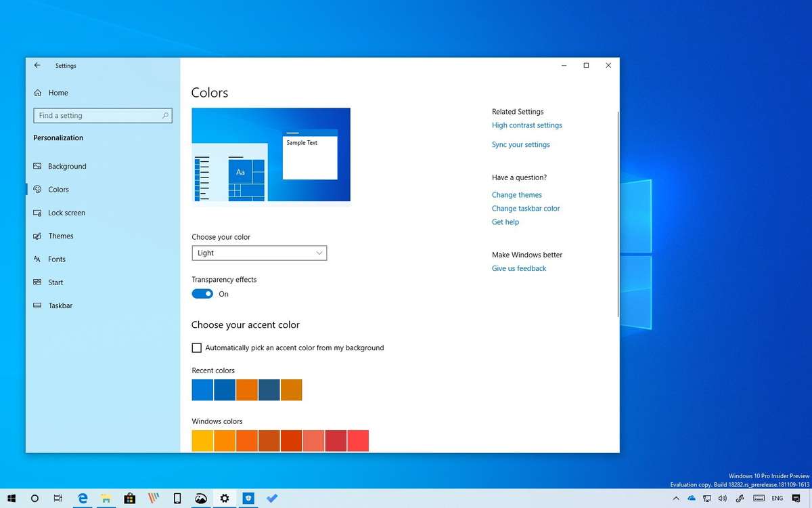Expand hidden icons in the system tray
Viewport: 812px width, 508px height.
(x=675, y=498)
